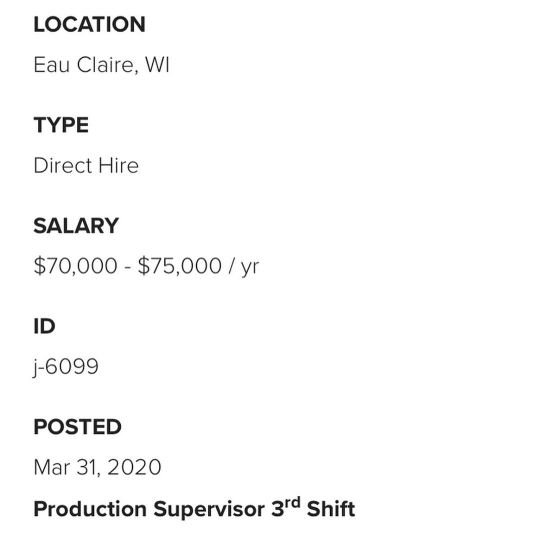Click the '/ yr' salary period text
Viewport: 540px width, 540px height.
click(243, 267)
